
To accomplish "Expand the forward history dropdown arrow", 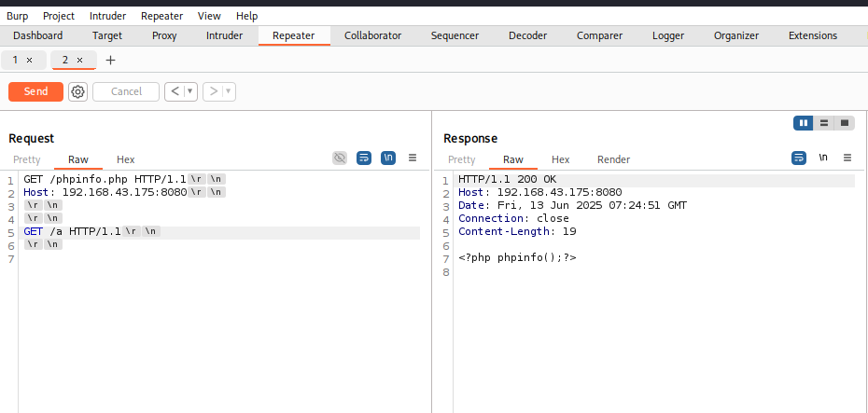I will tap(229, 91).
